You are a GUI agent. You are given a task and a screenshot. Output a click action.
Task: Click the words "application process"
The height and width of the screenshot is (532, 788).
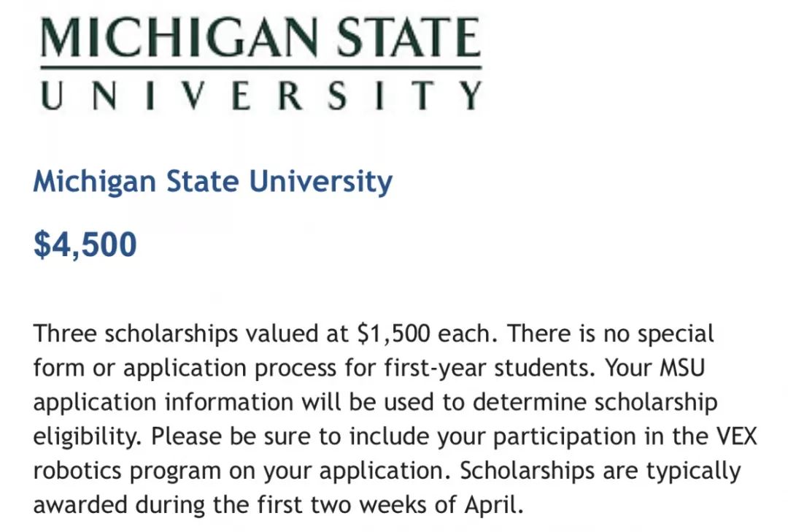pos(230,369)
